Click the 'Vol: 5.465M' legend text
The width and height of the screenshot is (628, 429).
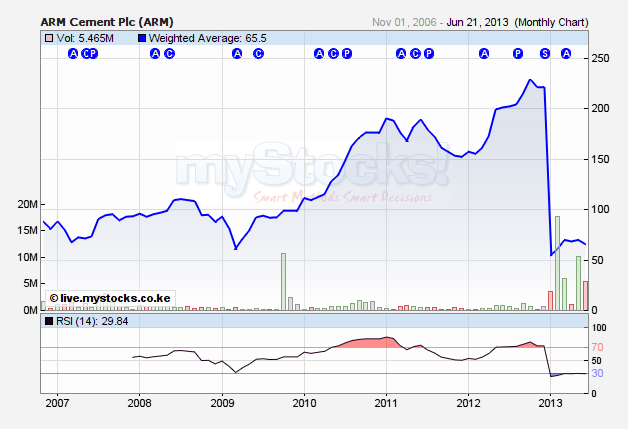[x=85, y=38]
